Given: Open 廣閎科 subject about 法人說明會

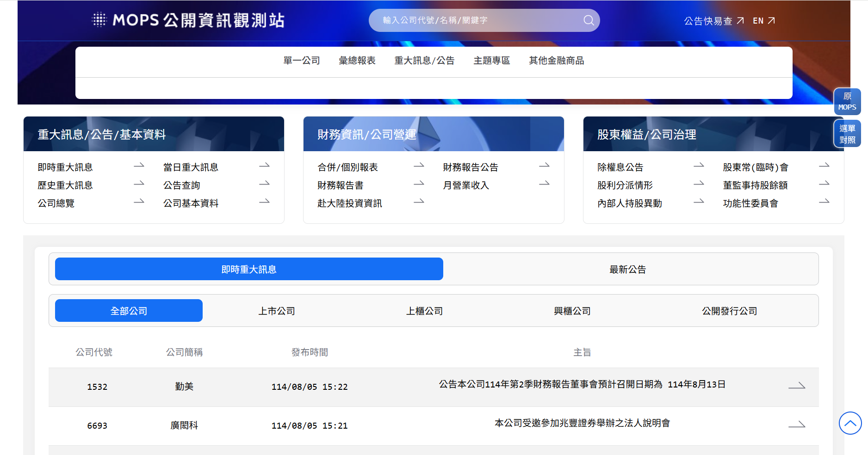Looking at the screenshot, I should [582, 423].
